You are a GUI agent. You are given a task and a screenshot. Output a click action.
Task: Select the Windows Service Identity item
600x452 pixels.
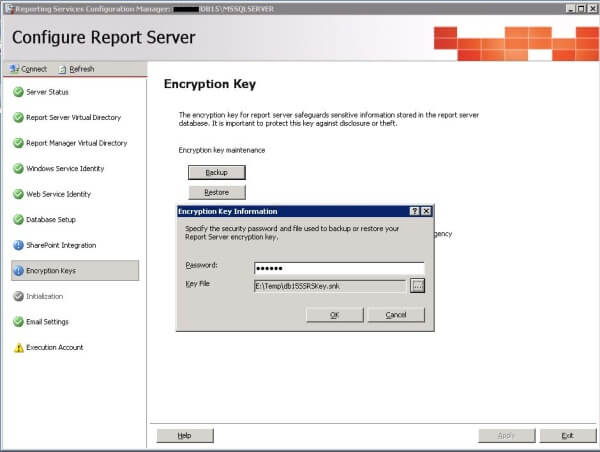65,168
